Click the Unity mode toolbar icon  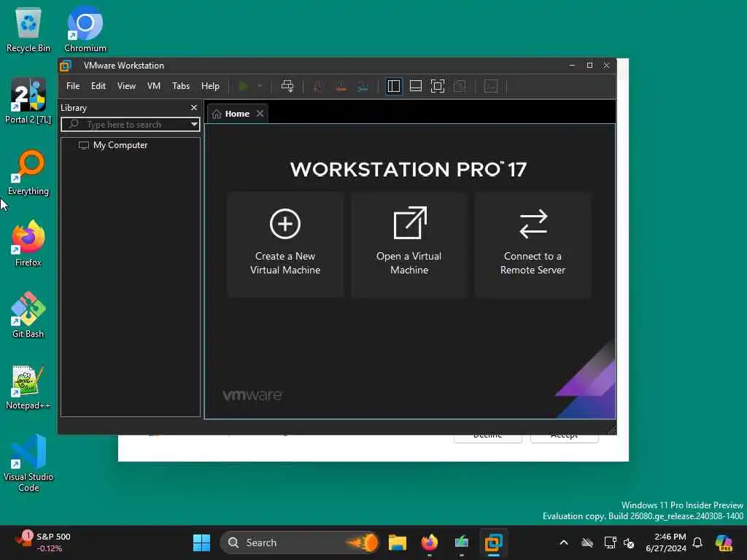pos(460,86)
